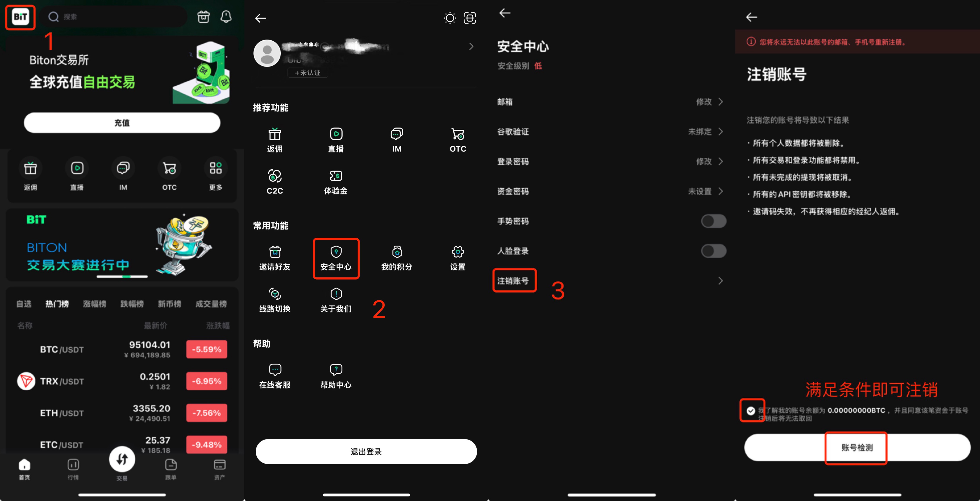
Task: Expand the 谷歌验证 row chevron
Action: [x=721, y=132]
